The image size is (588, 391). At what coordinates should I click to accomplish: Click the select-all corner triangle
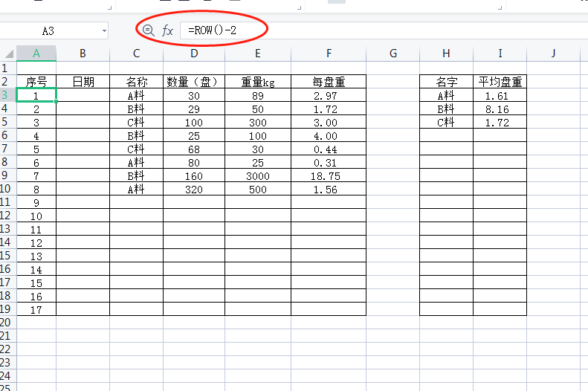pyautogui.click(x=9, y=54)
